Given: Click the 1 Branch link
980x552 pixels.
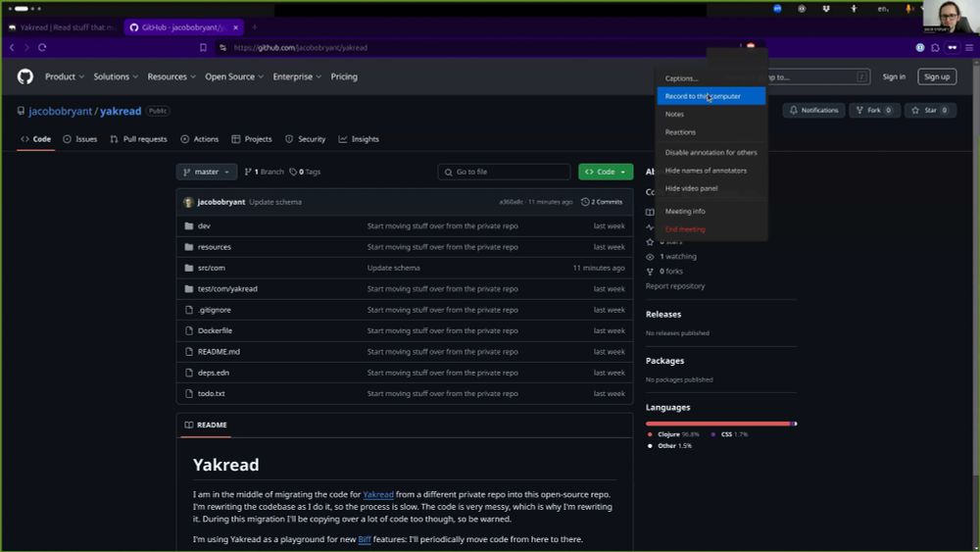Looking at the screenshot, I should [x=264, y=172].
